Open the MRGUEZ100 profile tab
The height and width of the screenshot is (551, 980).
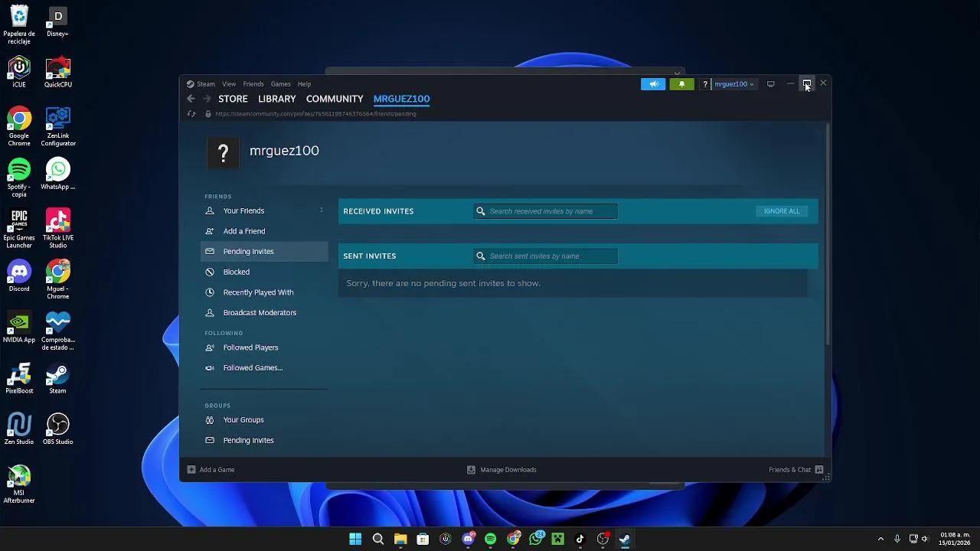401,99
